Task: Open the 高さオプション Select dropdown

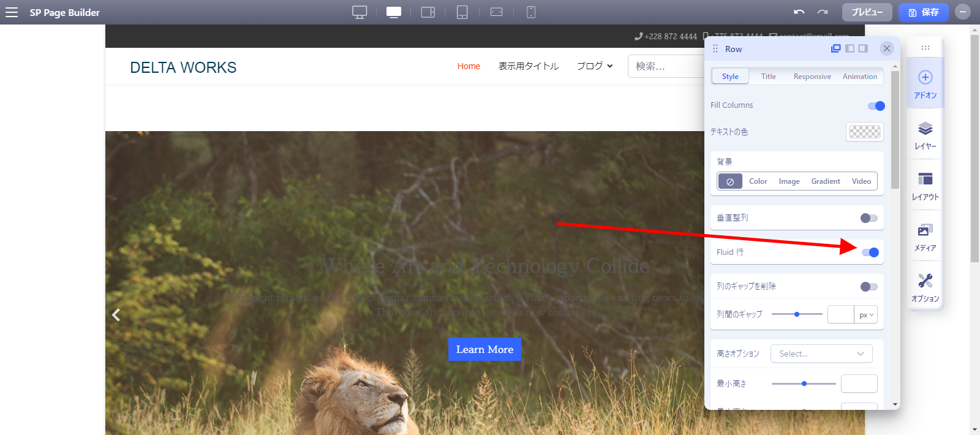Action: pos(821,354)
